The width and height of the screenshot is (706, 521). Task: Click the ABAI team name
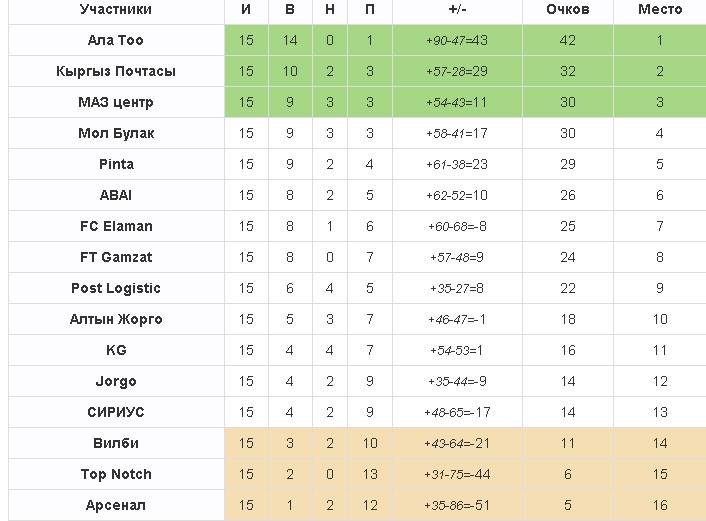tap(116, 195)
